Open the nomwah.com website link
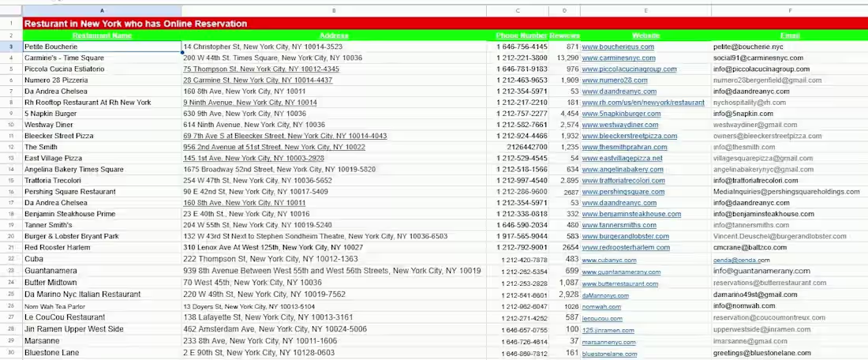Screen dimensions: 868x360 click(x=601, y=307)
